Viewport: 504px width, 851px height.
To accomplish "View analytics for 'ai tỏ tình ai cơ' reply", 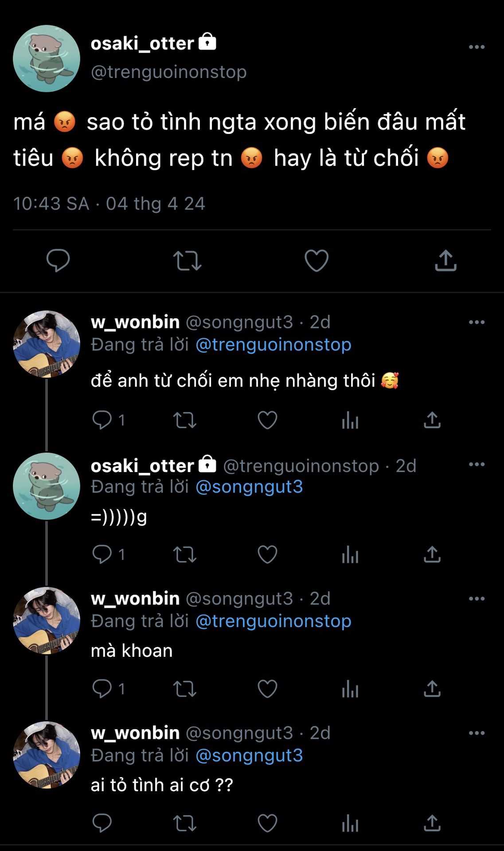I will click(350, 824).
